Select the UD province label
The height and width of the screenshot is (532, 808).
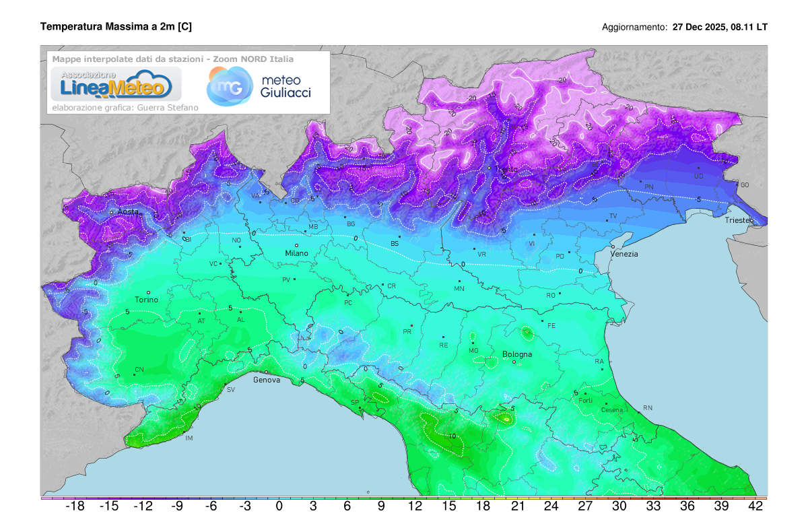698,176
